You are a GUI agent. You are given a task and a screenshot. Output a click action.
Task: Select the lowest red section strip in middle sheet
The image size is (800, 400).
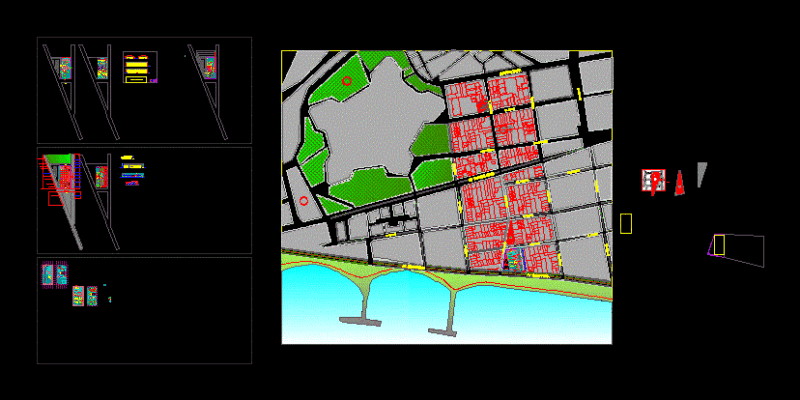[x=132, y=183]
